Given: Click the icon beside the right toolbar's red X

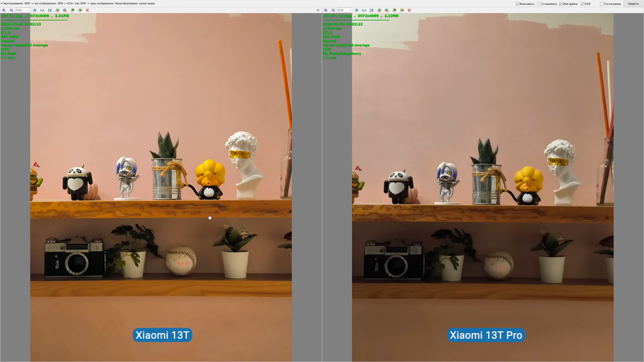Looking at the screenshot, I should point(402,10).
